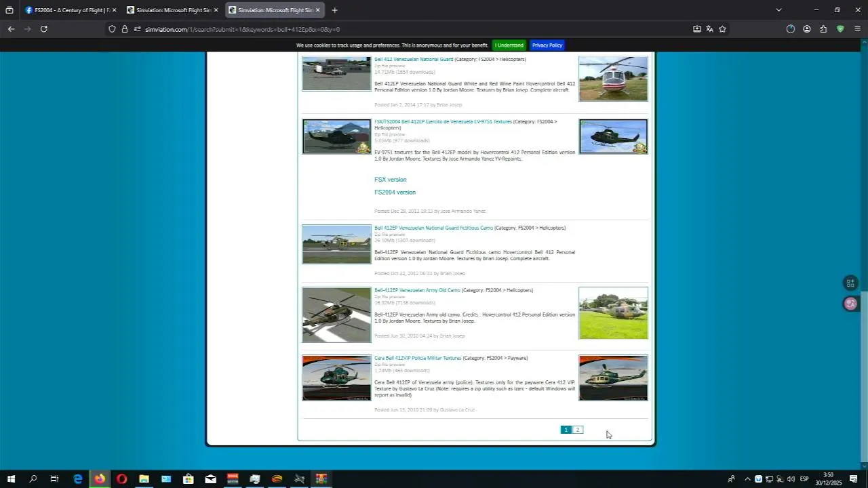The height and width of the screenshot is (488, 868).
Task: Accept cookies with I Understand
Action: click(509, 45)
